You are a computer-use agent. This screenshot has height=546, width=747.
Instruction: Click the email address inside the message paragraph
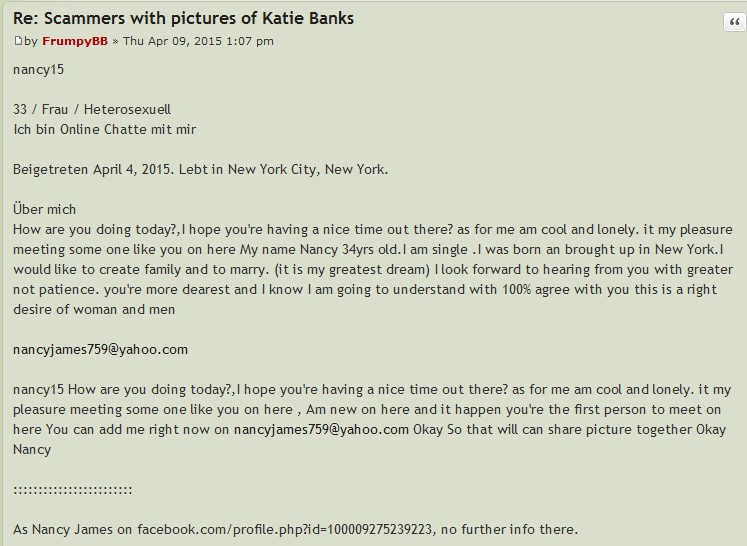point(321,430)
